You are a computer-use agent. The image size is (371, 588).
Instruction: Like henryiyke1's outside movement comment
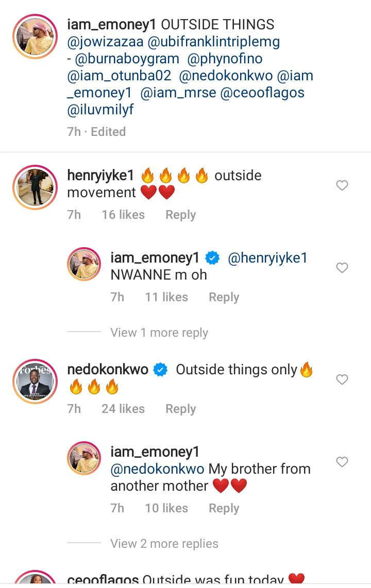click(342, 185)
